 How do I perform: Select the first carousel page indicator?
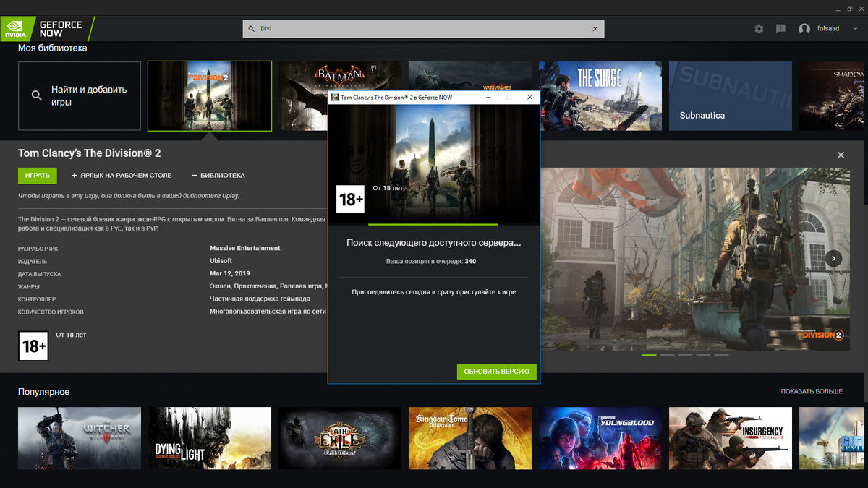[x=649, y=355]
